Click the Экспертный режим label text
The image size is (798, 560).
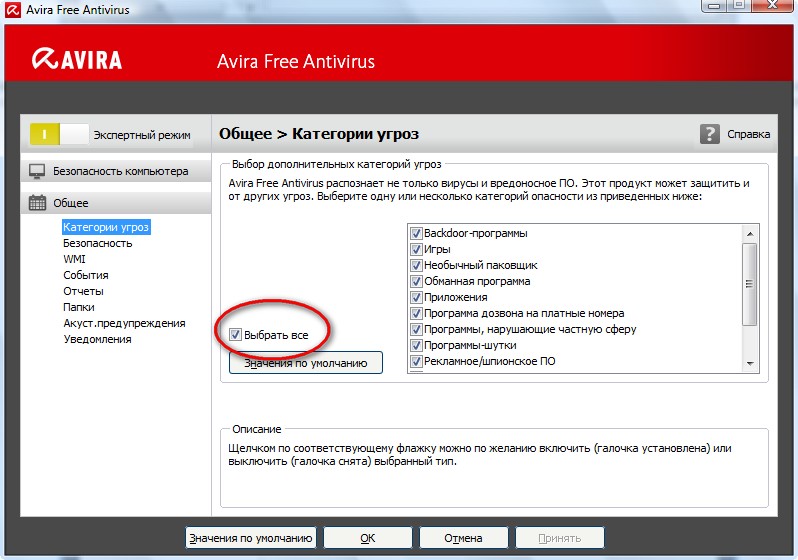pos(142,135)
